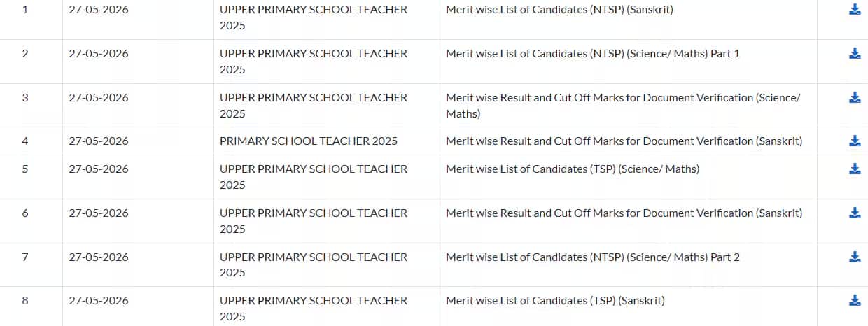This screenshot has width=868, height=326.
Task: Select row 3 Science/Maths Document Verification description
Action: tap(623, 105)
